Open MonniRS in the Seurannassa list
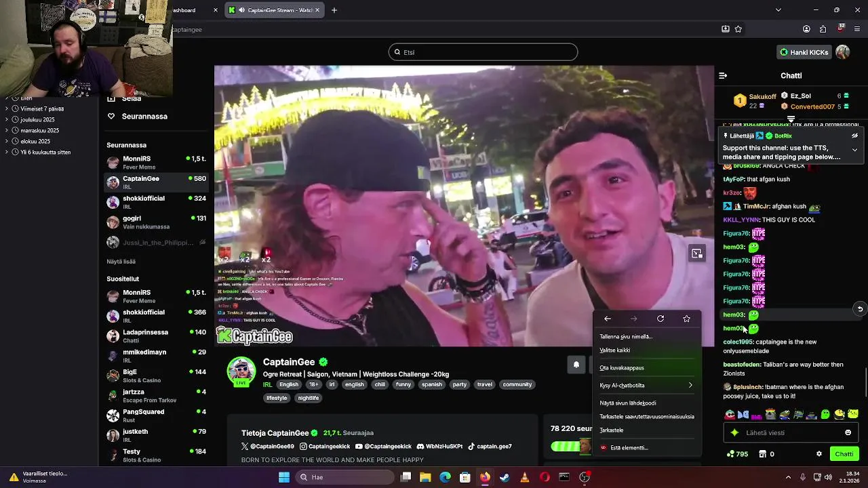The image size is (868, 488). tap(156, 163)
